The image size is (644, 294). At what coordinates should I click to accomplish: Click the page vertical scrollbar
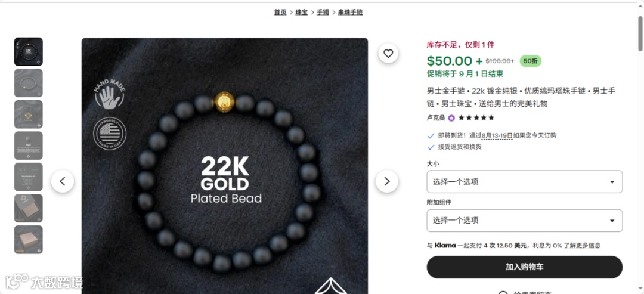pos(640,33)
